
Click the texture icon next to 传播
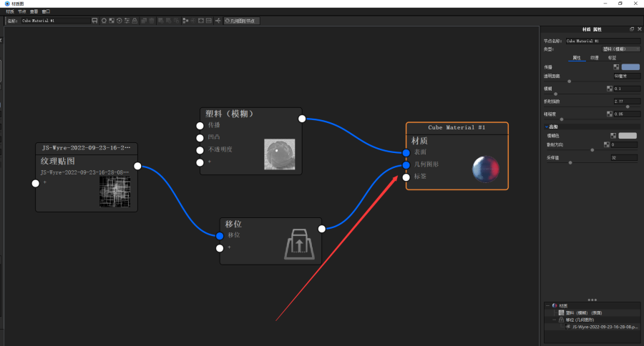click(616, 66)
